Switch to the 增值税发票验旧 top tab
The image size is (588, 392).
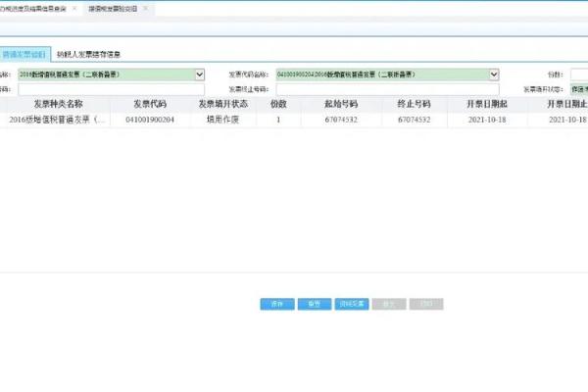113,8
